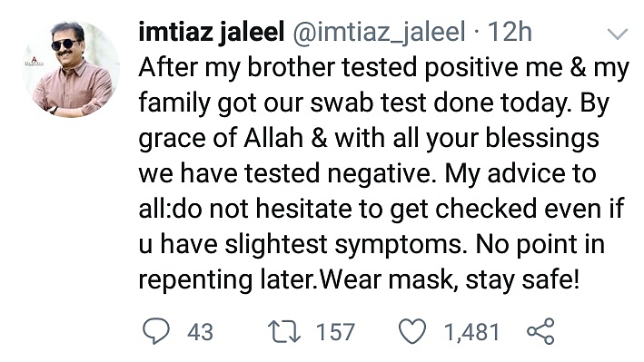Image resolution: width=644 pixels, height=362 pixels.
Task: Open the @imtiaz_jaleel handle link
Action: pyautogui.click(x=379, y=32)
